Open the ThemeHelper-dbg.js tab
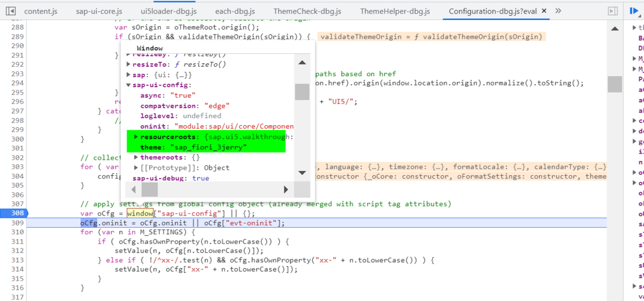The height and width of the screenshot is (301, 644). coord(395,11)
